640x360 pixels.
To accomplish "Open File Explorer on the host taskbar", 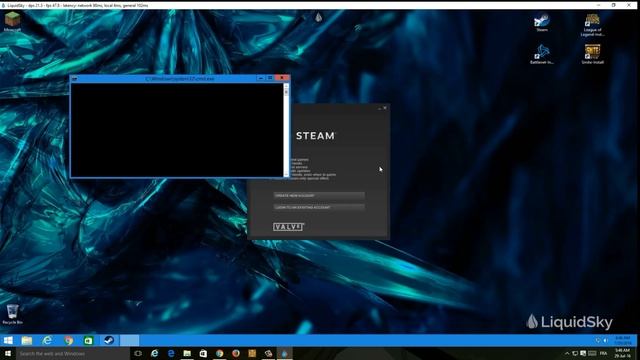I will click(187, 353).
